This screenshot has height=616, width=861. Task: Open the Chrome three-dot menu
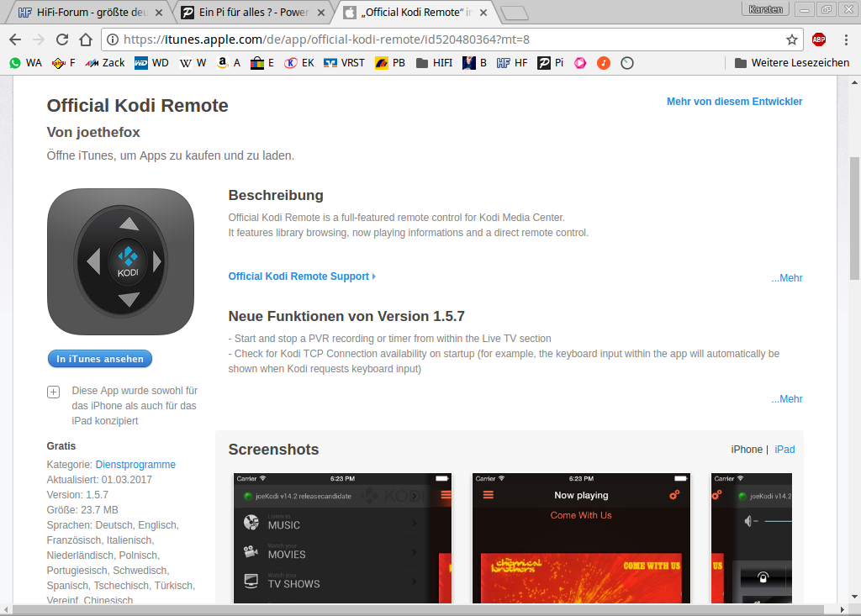[844, 39]
